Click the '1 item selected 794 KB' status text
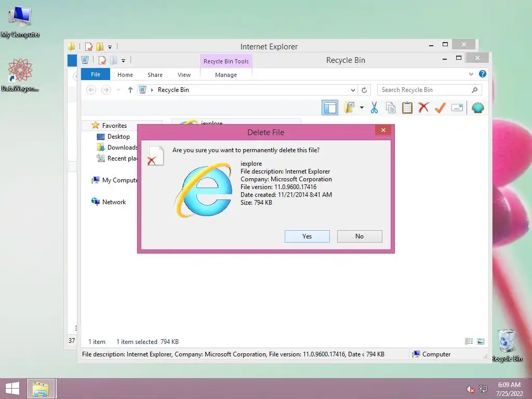Image resolution: width=532 pixels, height=399 pixels. coord(147,342)
